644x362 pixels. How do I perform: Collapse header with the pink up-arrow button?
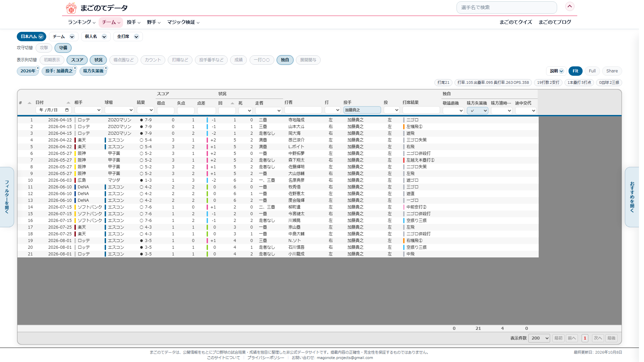[x=570, y=6]
